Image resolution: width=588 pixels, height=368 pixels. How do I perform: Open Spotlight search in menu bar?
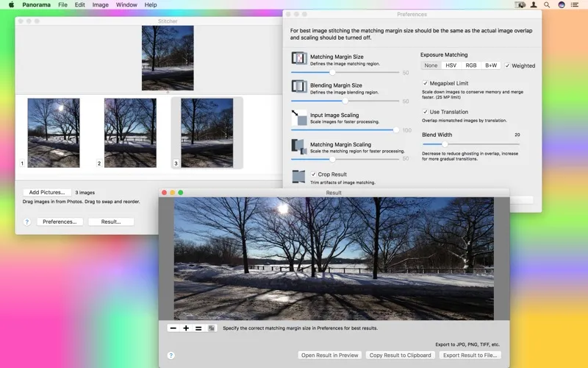coord(548,4)
